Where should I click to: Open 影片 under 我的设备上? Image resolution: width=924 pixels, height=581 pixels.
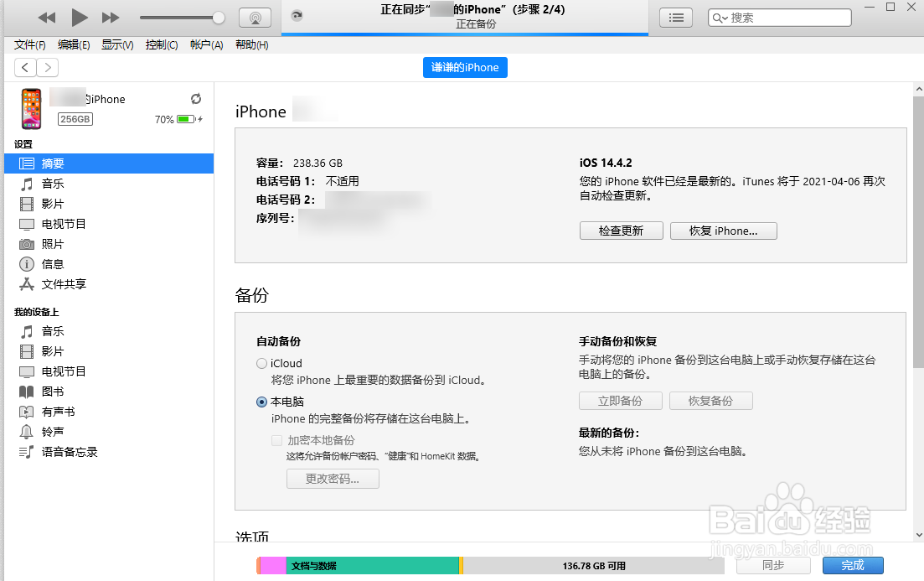point(109,351)
